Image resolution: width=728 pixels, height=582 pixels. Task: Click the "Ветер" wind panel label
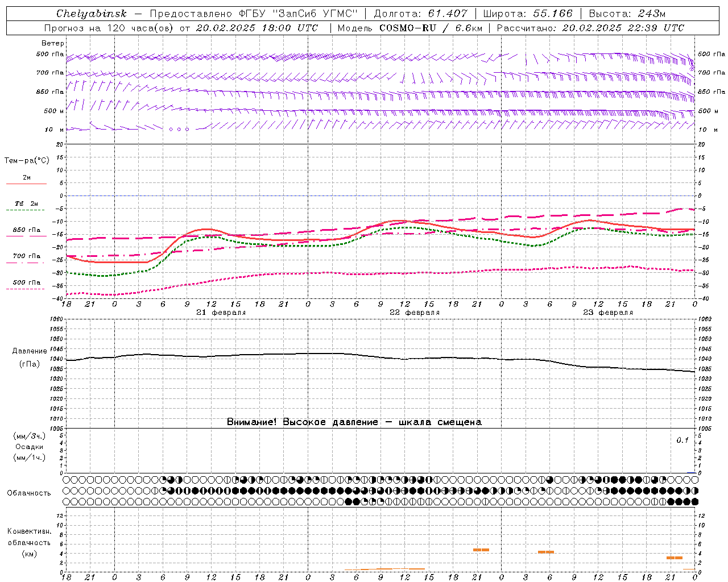(52, 43)
